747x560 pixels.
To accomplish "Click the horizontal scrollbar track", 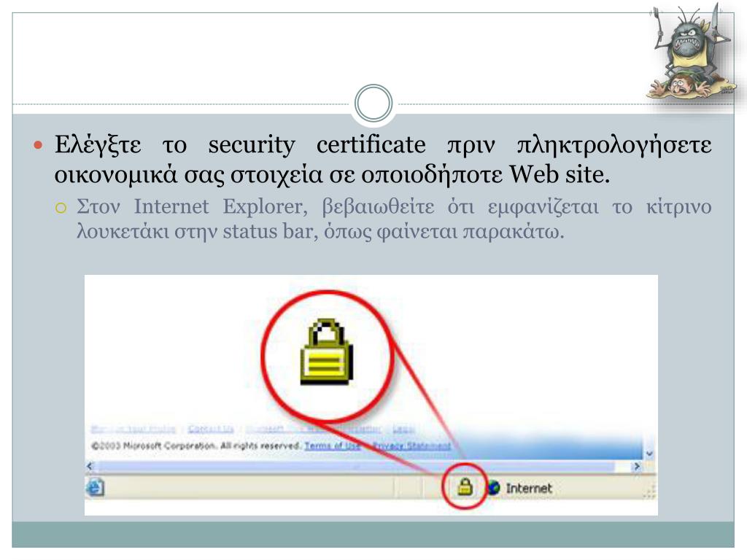I will tap(363, 467).
